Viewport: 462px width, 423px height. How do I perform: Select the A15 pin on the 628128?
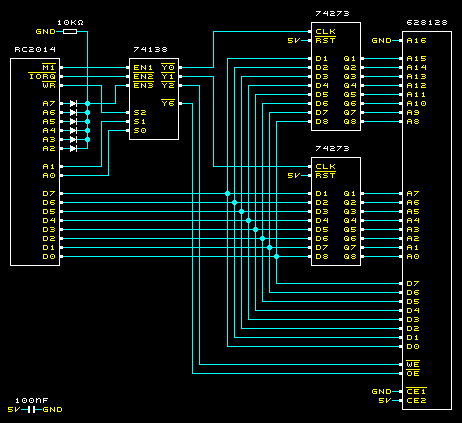pyautogui.click(x=416, y=59)
